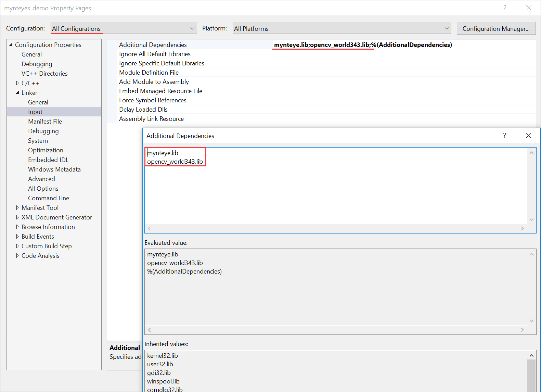Click Evaluated value horizontal scroll left arrow
Screen dimensions: 541x392
click(150, 330)
